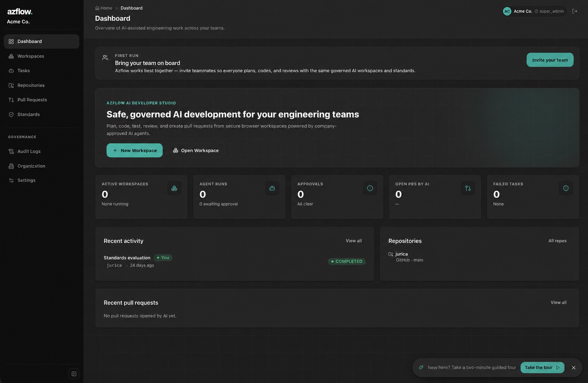Click the sparkle icon in the tour prompt
The height and width of the screenshot is (383, 588).
[x=421, y=367]
